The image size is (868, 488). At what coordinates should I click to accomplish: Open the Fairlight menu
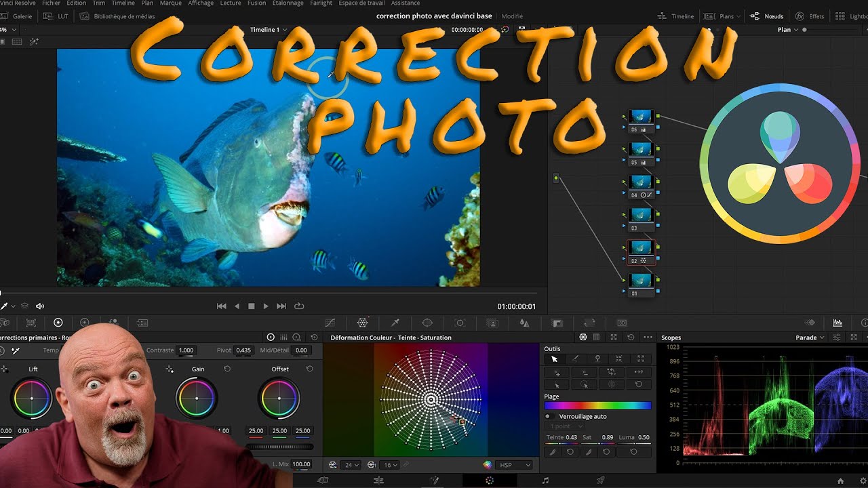pos(321,3)
